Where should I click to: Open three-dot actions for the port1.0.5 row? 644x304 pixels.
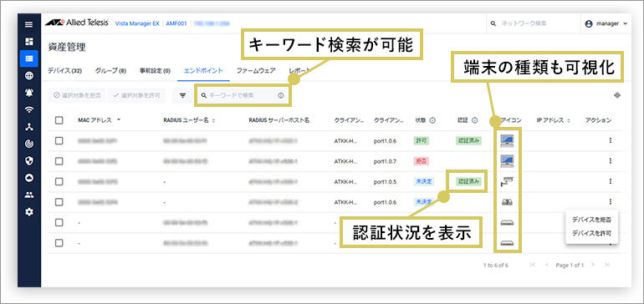pos(611,181)
